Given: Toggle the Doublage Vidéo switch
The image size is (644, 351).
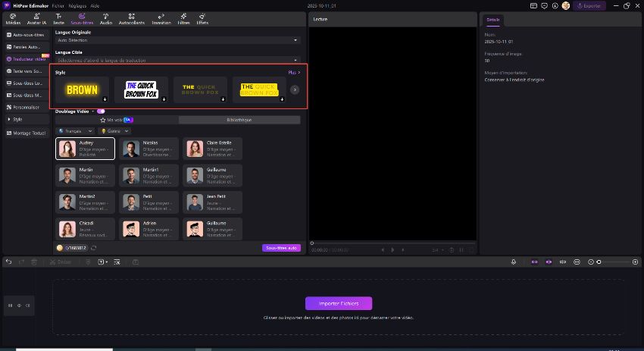Looking at the screenshot, I should (x=101, y=111).
